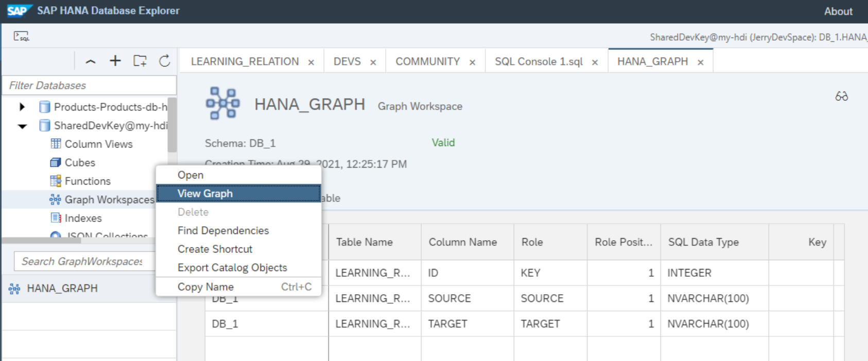Close the COMMUNITY tab
This screenshot has width=868, height=361.
pos(472,62)
